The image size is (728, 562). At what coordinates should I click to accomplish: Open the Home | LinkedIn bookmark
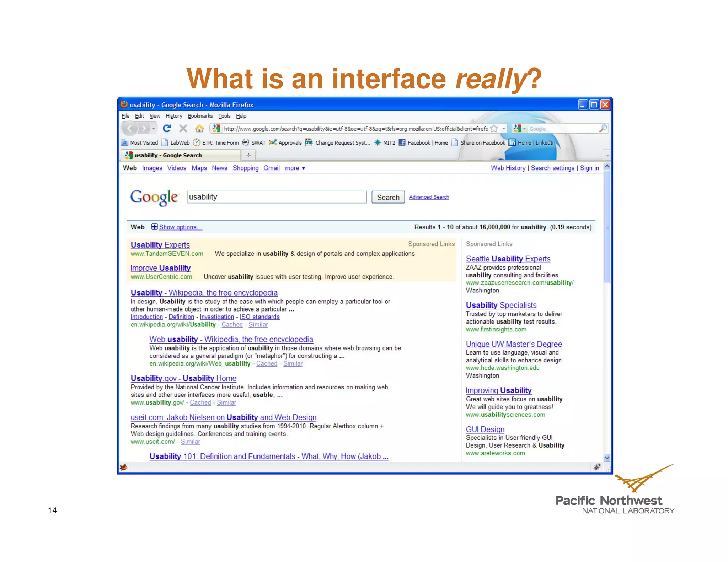(x=532, y=142)
